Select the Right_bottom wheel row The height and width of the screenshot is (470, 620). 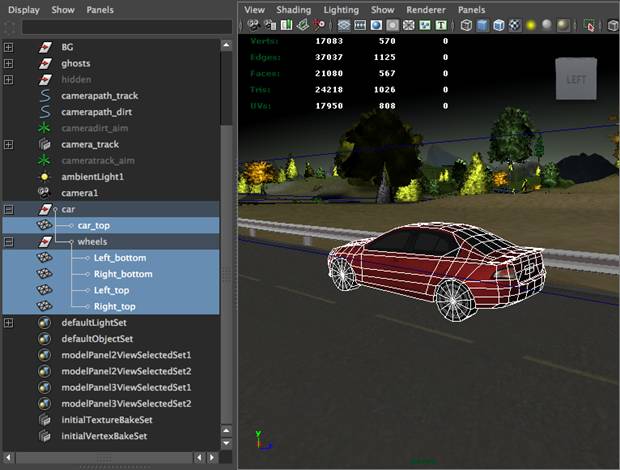tap(111, 274)
